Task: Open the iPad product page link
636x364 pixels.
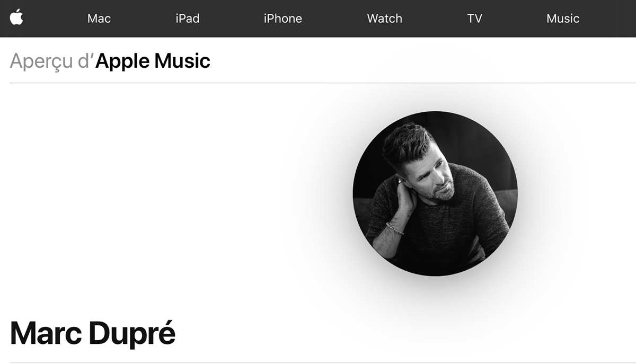Action: (188, 19)
